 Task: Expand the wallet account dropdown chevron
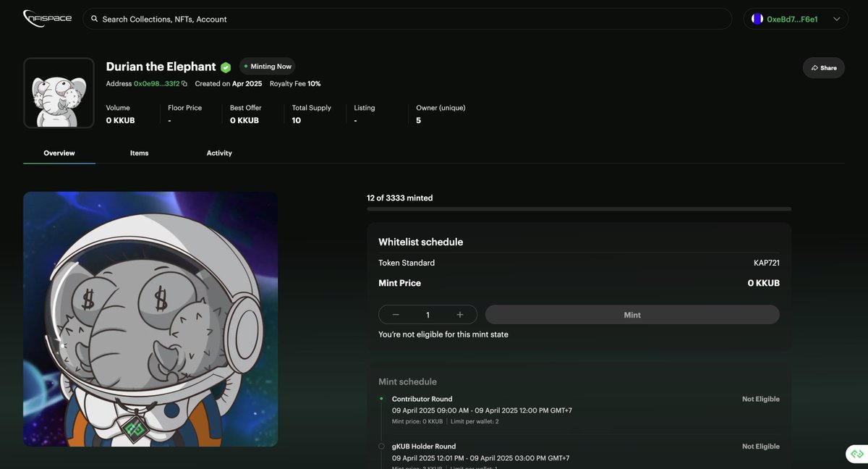tap(837, 19)
